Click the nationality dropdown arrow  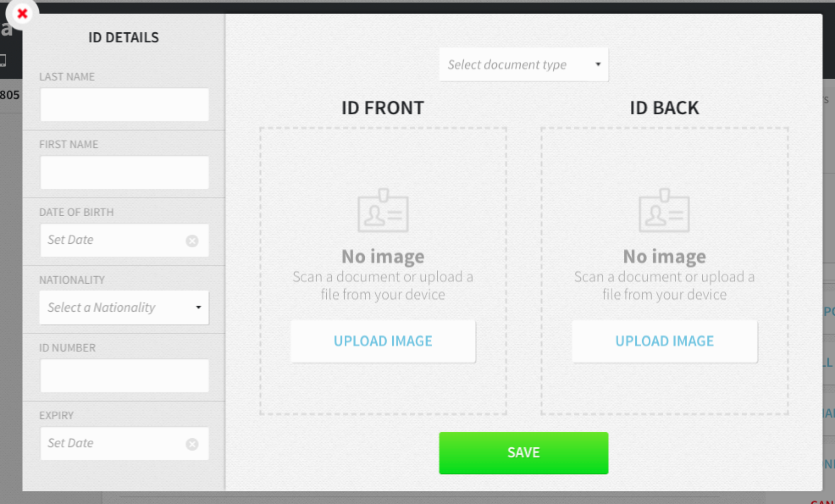(198, 307)
